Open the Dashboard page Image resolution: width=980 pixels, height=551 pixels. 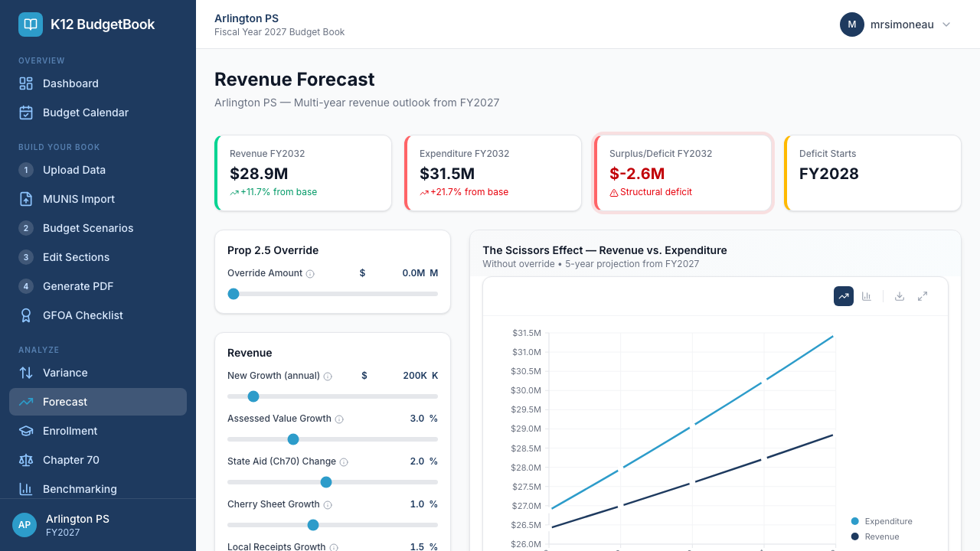click(70, 83)
